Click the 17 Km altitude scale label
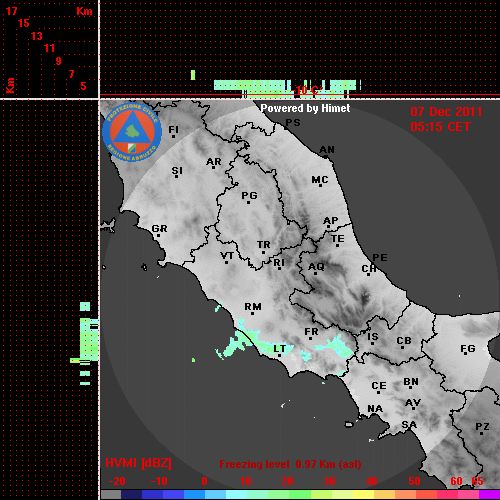 pos(11,11)
